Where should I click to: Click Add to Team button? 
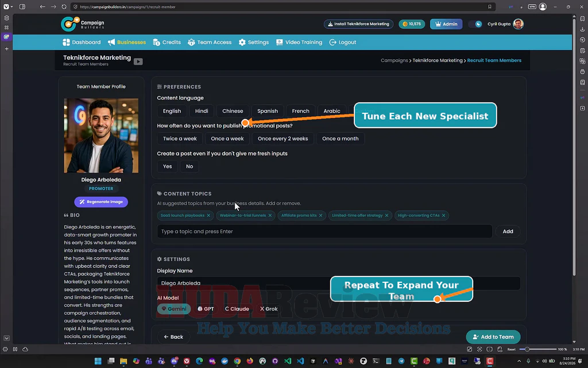[x=493, y=337]
